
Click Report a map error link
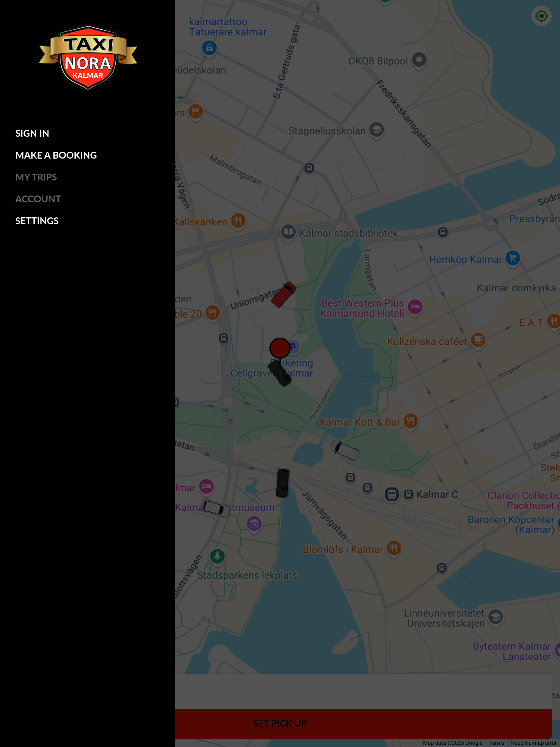tap(534, 743)
